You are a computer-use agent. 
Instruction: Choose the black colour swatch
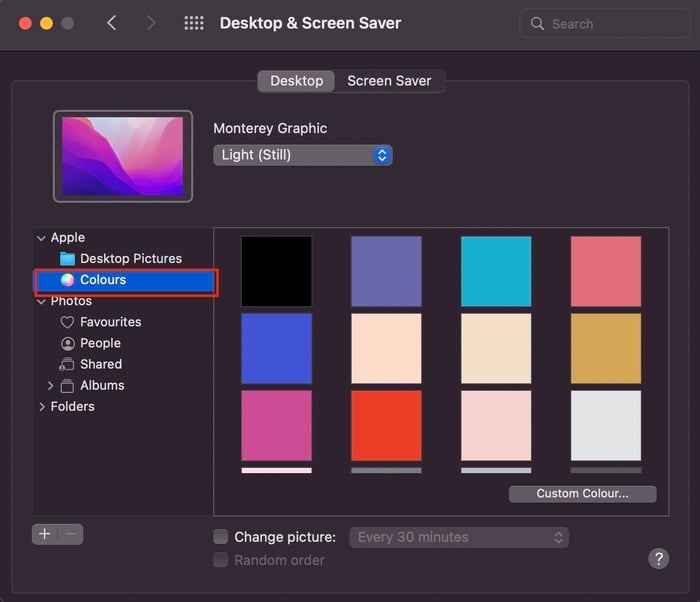pyautogui.click(x=277, y=272)
